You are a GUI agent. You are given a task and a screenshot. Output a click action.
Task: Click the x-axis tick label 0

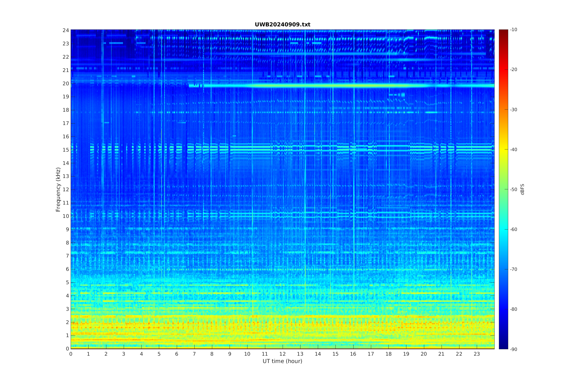(x=71, y=354)
